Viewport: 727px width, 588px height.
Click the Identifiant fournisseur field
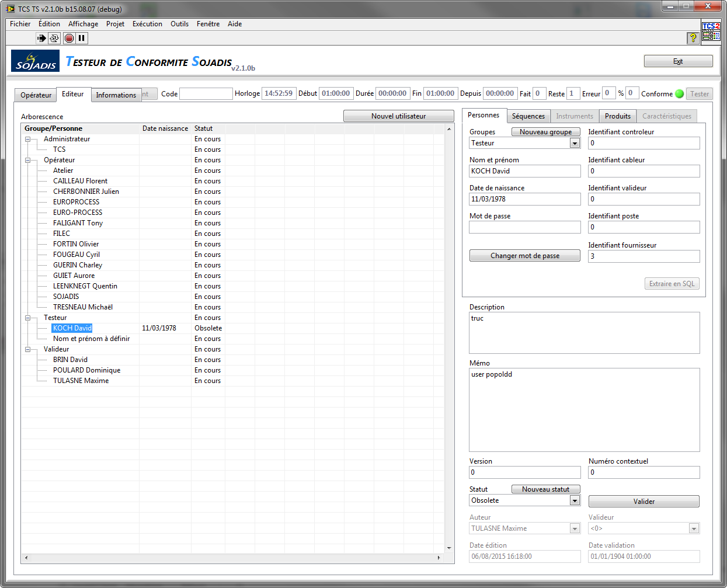pos(643,256)
